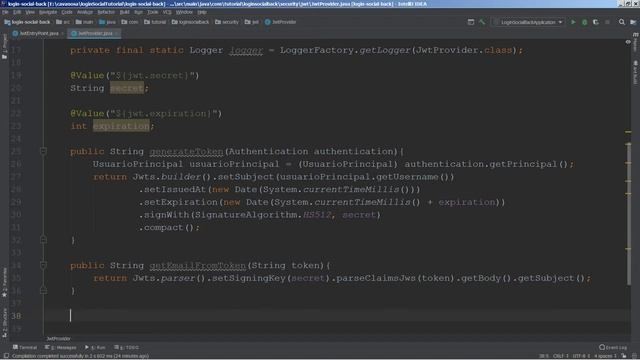Open the Project tool window sidebar
640x360 pixels.
[4, 46]
